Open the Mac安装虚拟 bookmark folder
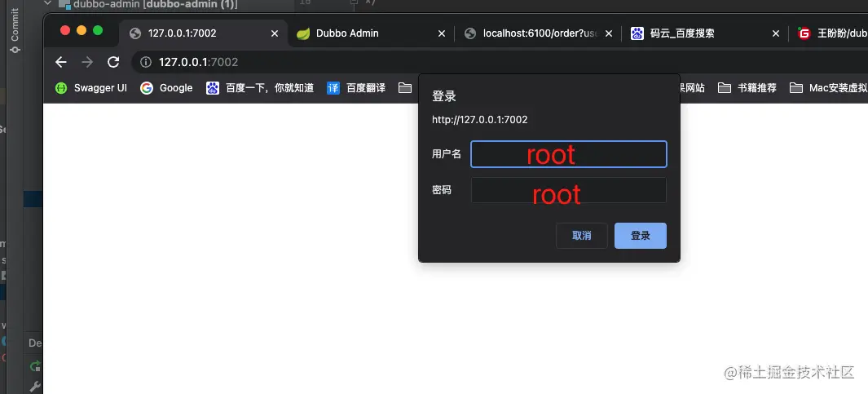The image size is (868, 394). pyautogui.click(x=829, y=87)
